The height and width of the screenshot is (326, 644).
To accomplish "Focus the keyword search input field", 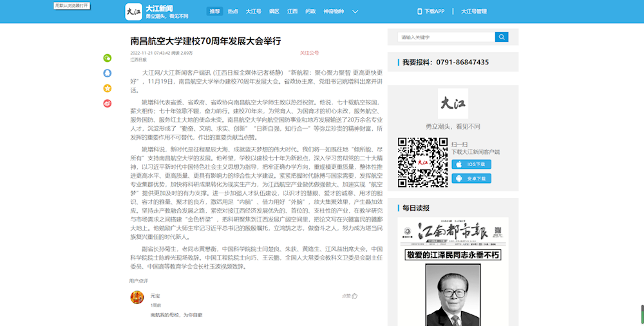I will click(x=446, y=37).
